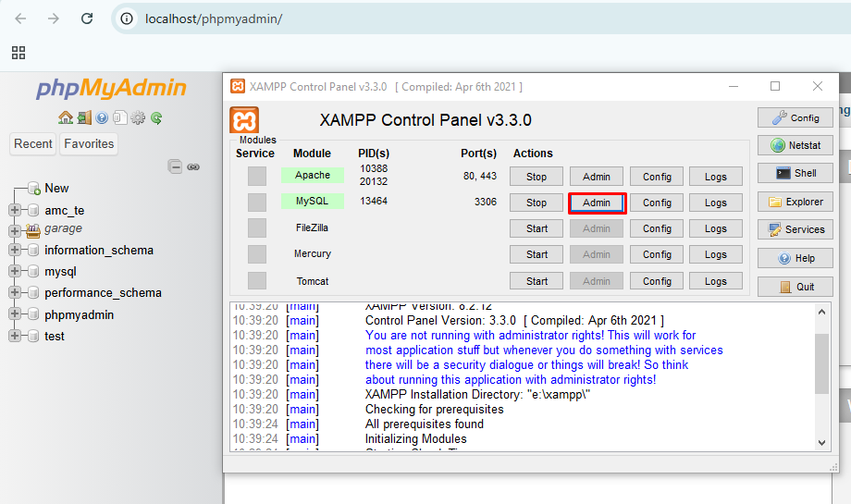The image size is (851, 504).
Task: Click the log out icon in phpMyAdmin
Action: tap(84, 117)
